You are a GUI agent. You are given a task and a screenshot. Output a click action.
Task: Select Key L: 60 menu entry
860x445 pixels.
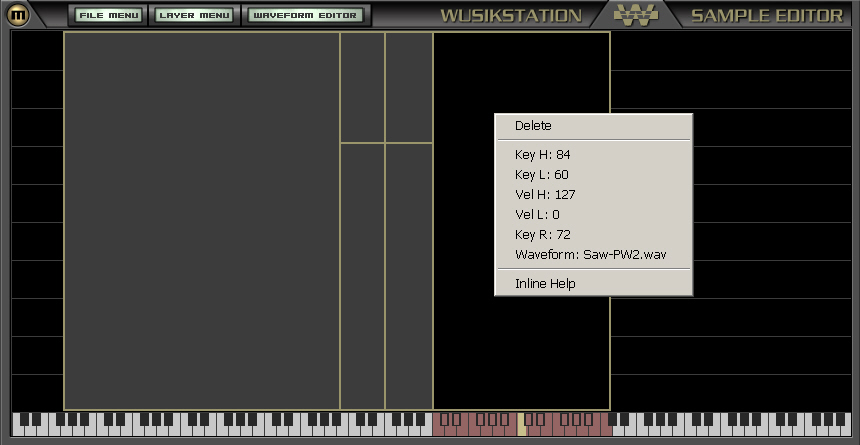(593, 174)
